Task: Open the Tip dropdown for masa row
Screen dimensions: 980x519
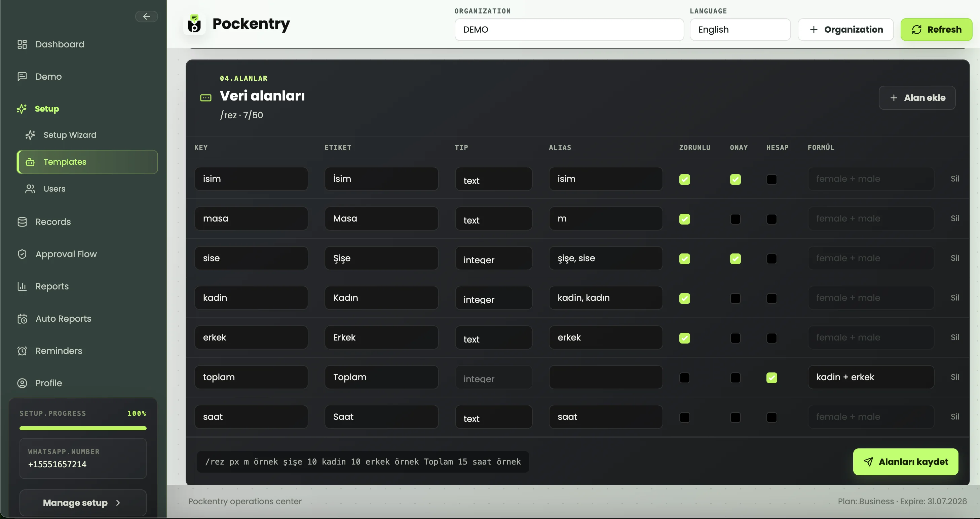Action: [x=493, y=218]
